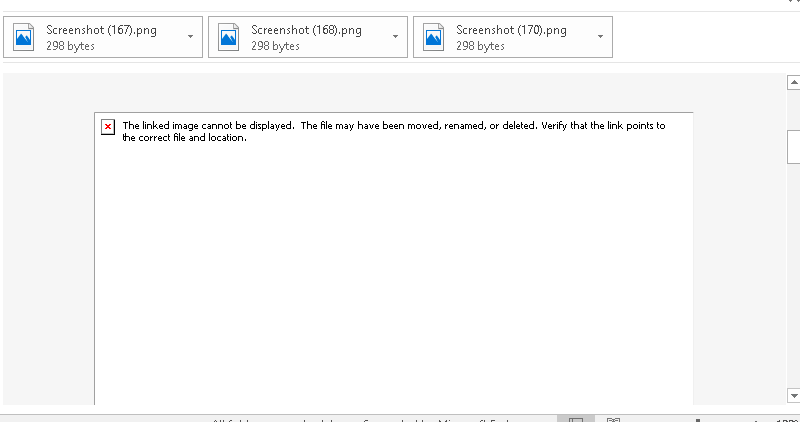The image size is (800, 422).
Task: Select the "Screenshot (170).png" attachment name
Action: pyautogui.click(x=512, y=30)
